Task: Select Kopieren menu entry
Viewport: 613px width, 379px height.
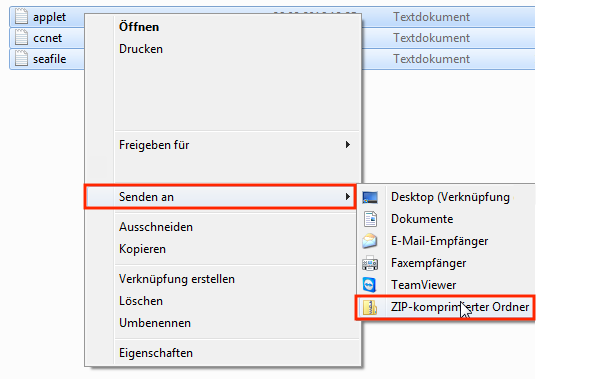Action: click(142, 249)
